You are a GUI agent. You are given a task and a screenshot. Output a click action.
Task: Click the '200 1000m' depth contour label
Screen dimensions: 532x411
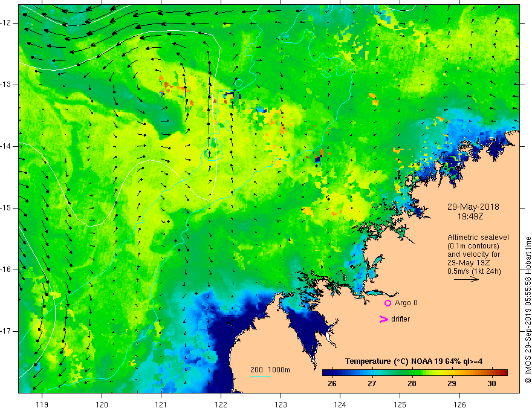point(270,370)
